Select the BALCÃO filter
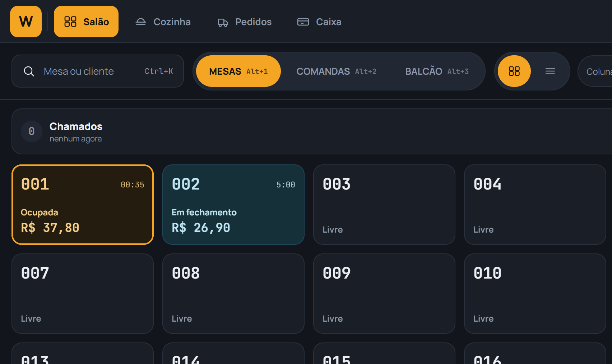 [x=437, y=71]
